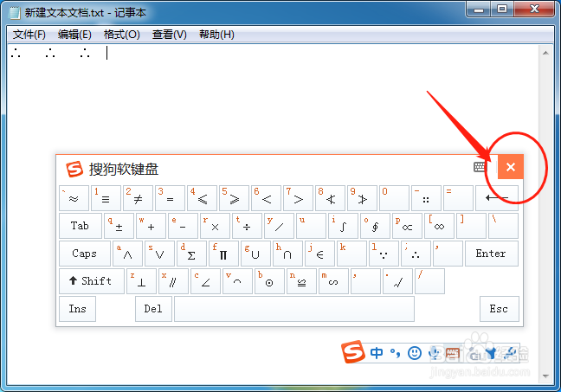Tap the ± key labeled q
Viewport: 561px width, 392px height.
119,226
